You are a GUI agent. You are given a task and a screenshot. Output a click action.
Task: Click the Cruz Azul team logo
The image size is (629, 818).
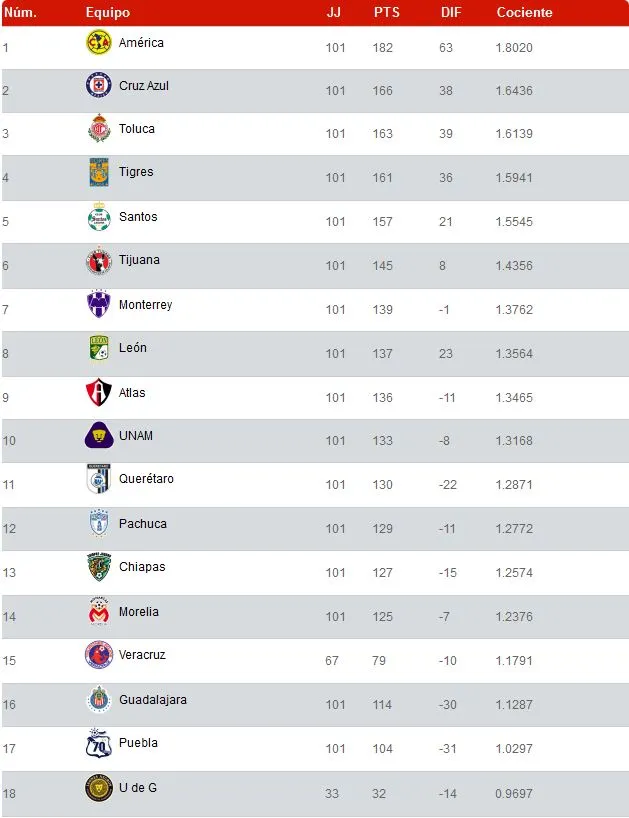pos(98,86)
